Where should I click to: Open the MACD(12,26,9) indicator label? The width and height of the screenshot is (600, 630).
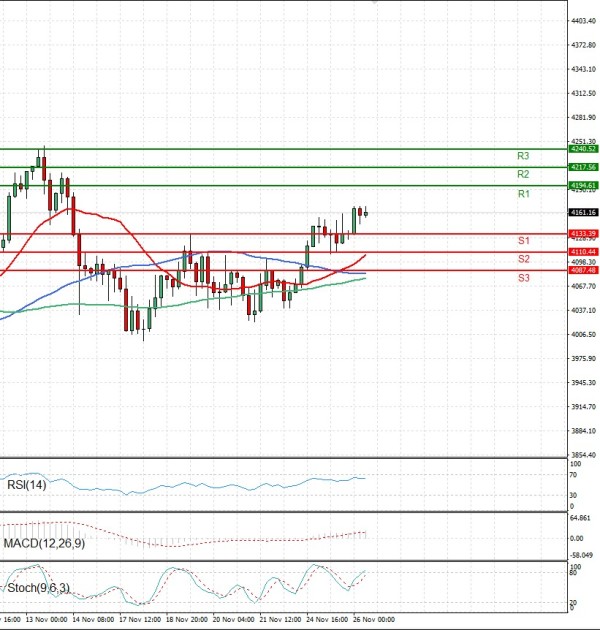[x=45, y=542]
